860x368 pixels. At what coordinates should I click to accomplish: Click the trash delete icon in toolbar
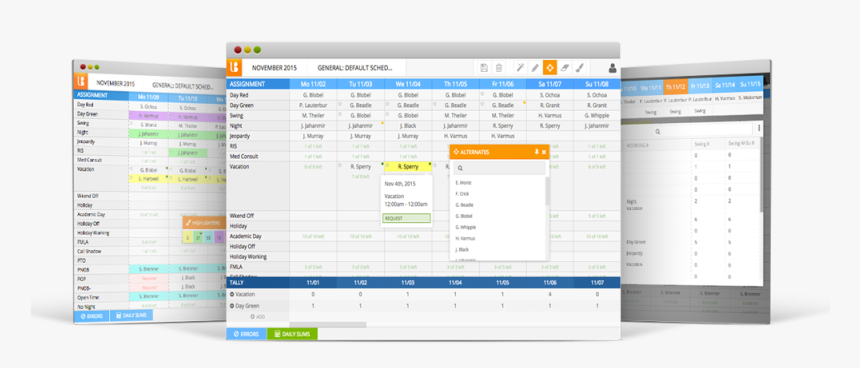(x=499, y=68)
